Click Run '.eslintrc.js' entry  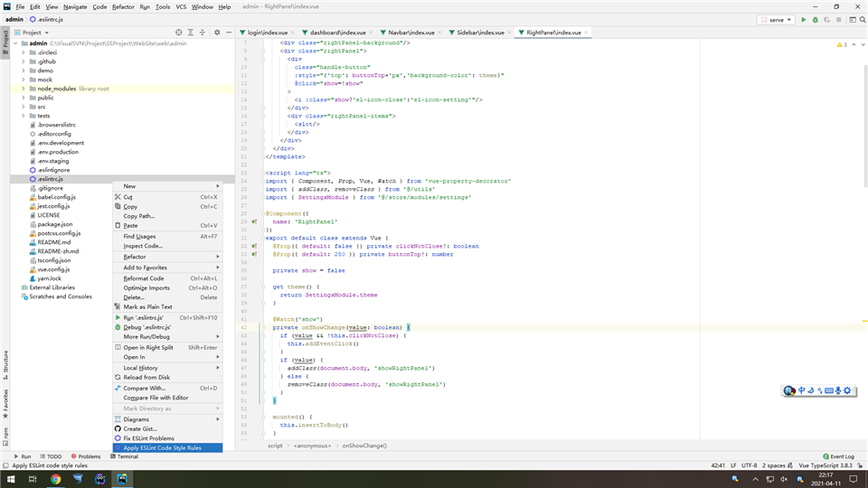tap(168, 317)
